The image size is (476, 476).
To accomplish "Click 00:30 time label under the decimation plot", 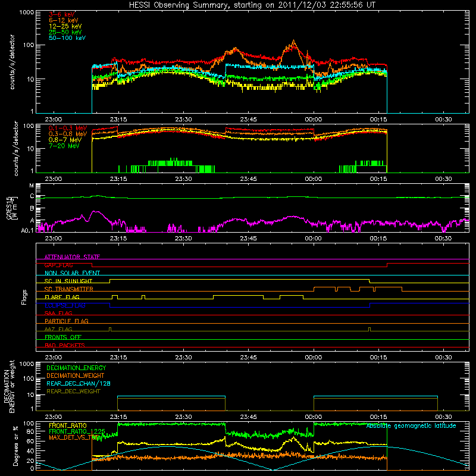I will [x=443, y=417].
